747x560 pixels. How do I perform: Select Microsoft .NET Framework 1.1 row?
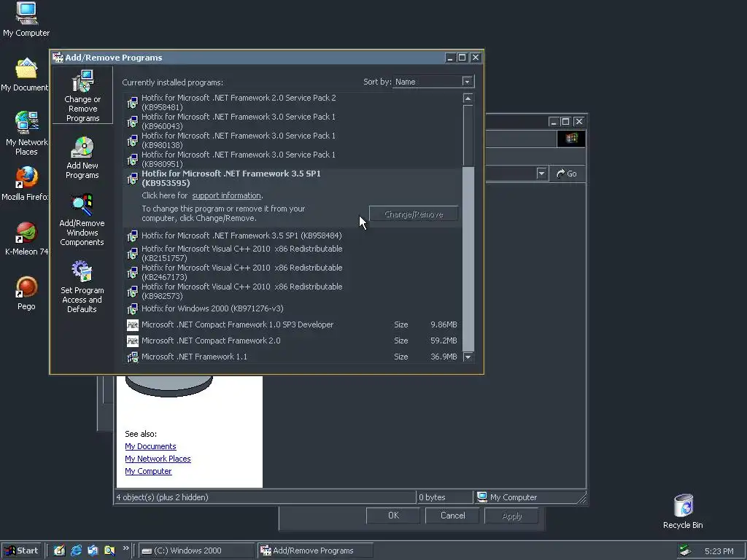292,357
